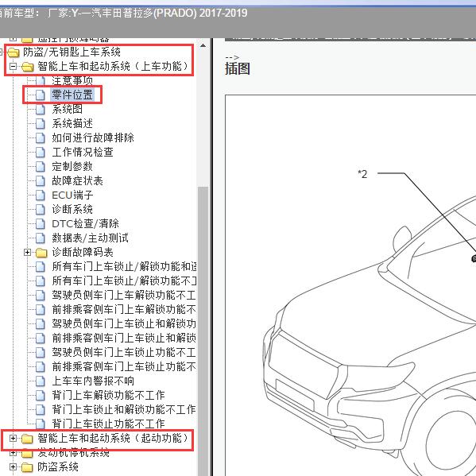Click the 插图 heading in content pane
This screenshot has height=476, width=476.
click(238, 68)
